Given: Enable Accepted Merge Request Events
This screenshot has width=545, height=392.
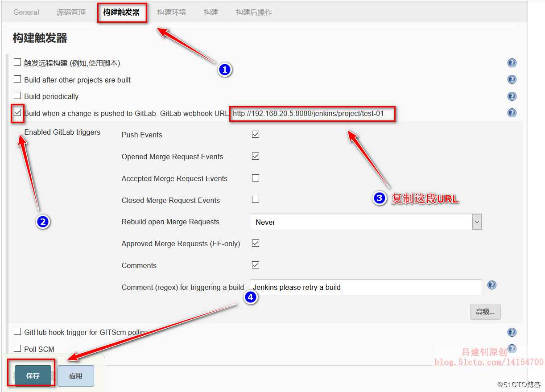Looking at the screenshot, I should [x=256, y=178].
